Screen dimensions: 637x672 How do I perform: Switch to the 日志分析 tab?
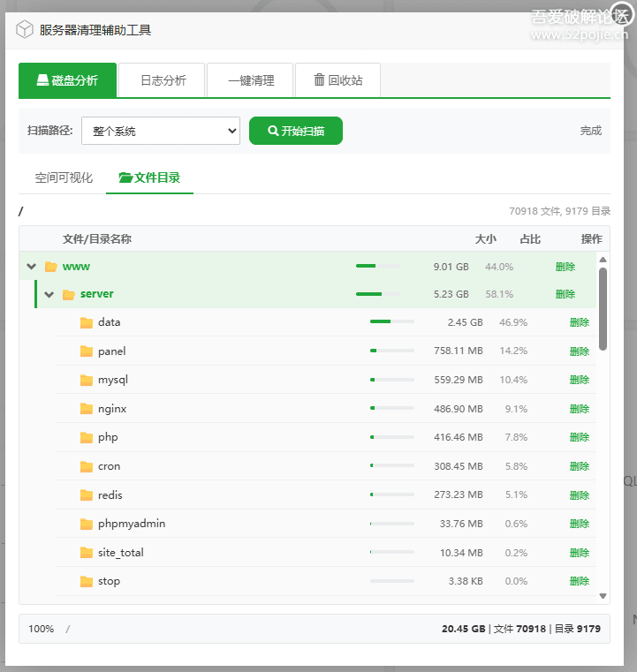point(163,80)
